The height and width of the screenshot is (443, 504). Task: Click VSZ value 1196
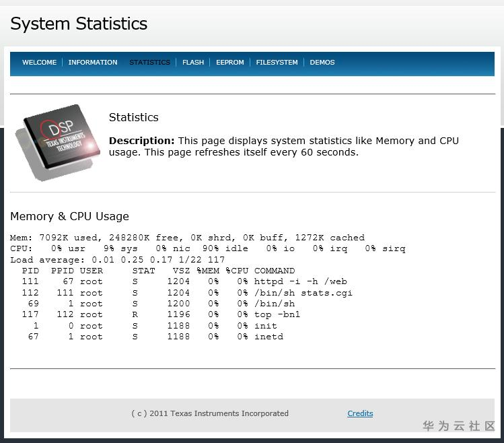pyautogui.click(x=178, y=314)
